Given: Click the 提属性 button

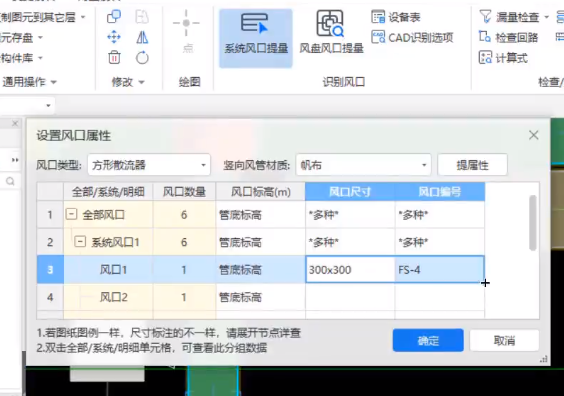Looking at the screenshot, I should pyautogui.click(x=473, y=165).
